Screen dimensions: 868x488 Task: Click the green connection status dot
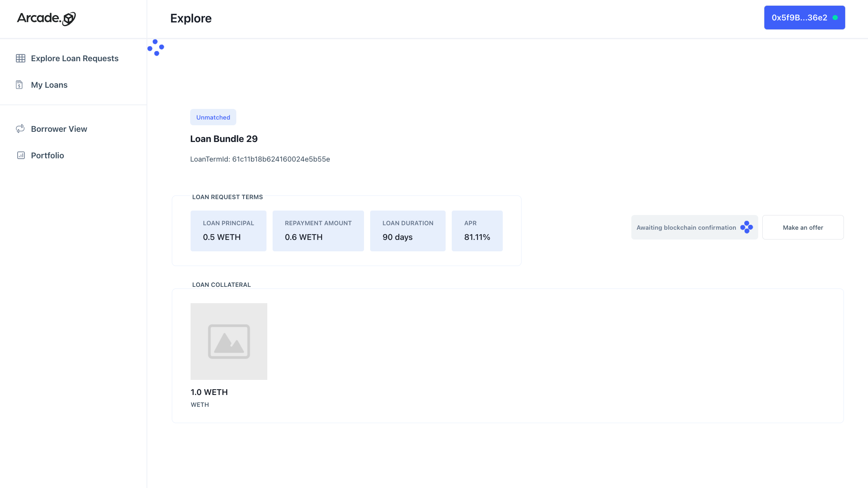point(835,18)
